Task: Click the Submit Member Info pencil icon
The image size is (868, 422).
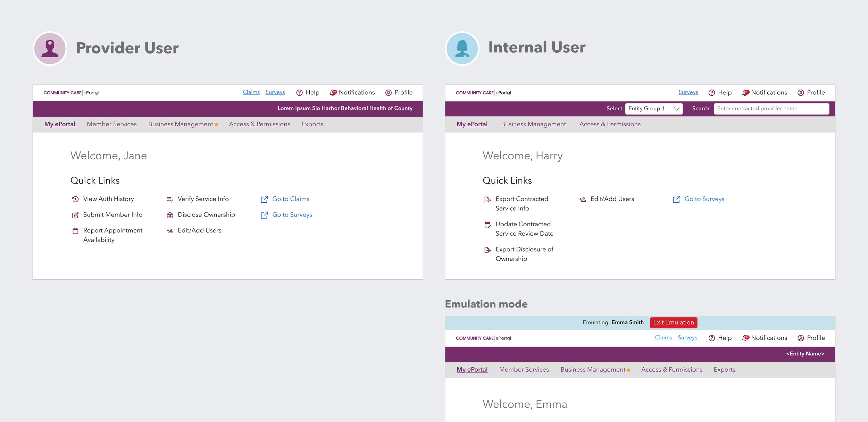Action: (75, 215)
